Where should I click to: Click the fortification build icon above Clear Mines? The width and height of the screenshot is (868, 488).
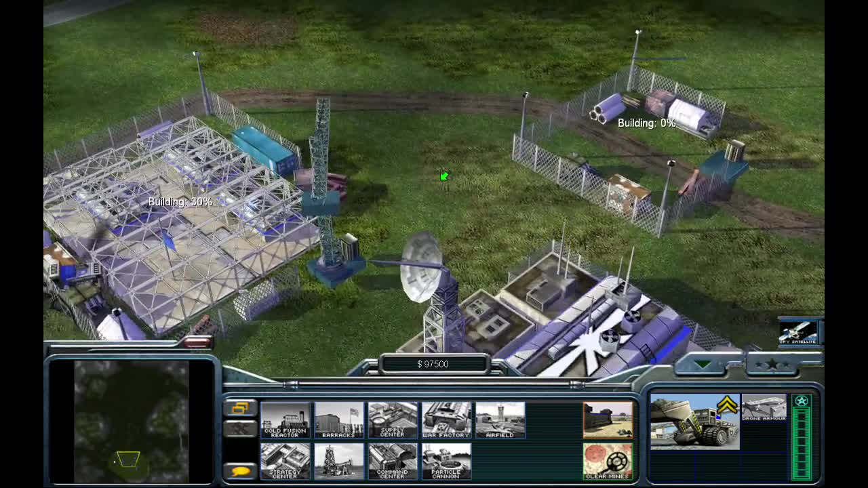coord(608,420)
